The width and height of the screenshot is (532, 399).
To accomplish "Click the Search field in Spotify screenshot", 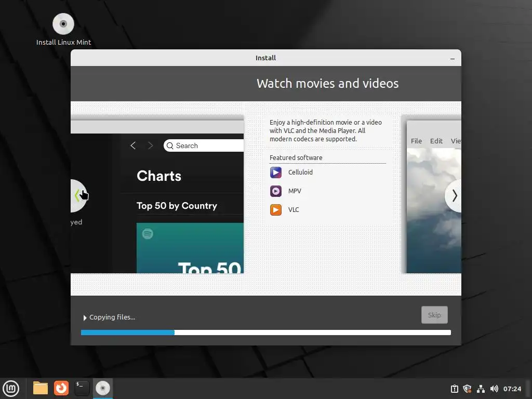I will tap(204, 145).
